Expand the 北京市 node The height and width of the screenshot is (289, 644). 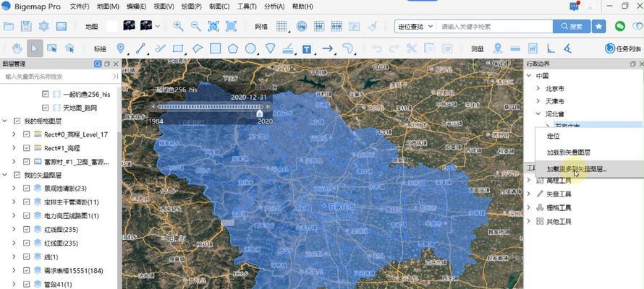538,89
